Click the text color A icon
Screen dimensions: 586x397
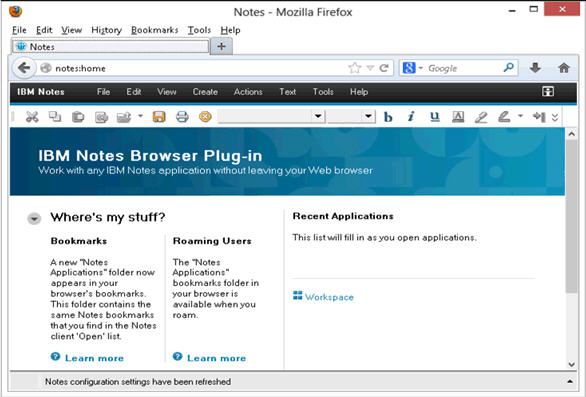click(458, 117)
